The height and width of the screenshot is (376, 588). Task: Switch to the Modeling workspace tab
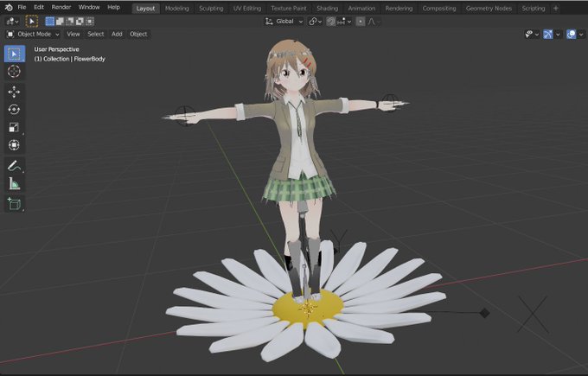[177, 9]
